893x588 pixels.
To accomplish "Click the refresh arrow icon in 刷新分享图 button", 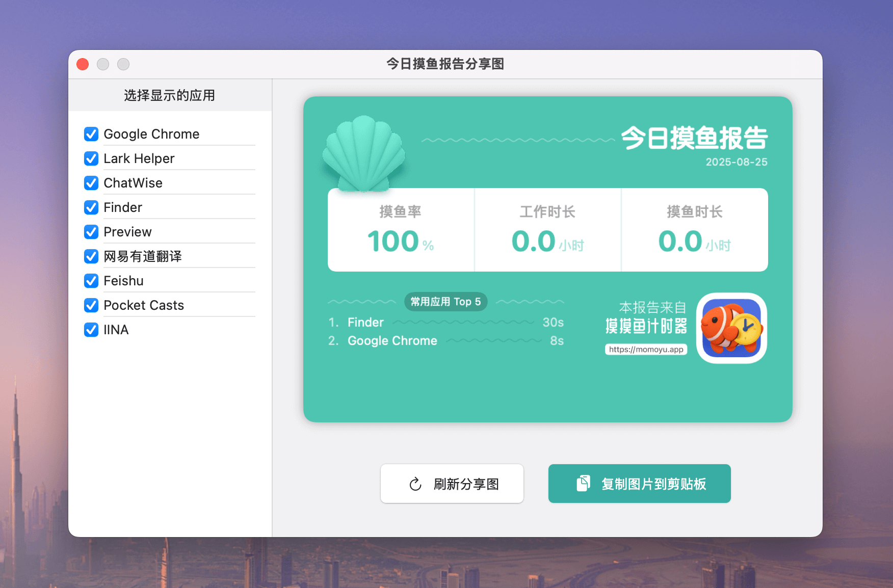I will click(x=414, y=484).
